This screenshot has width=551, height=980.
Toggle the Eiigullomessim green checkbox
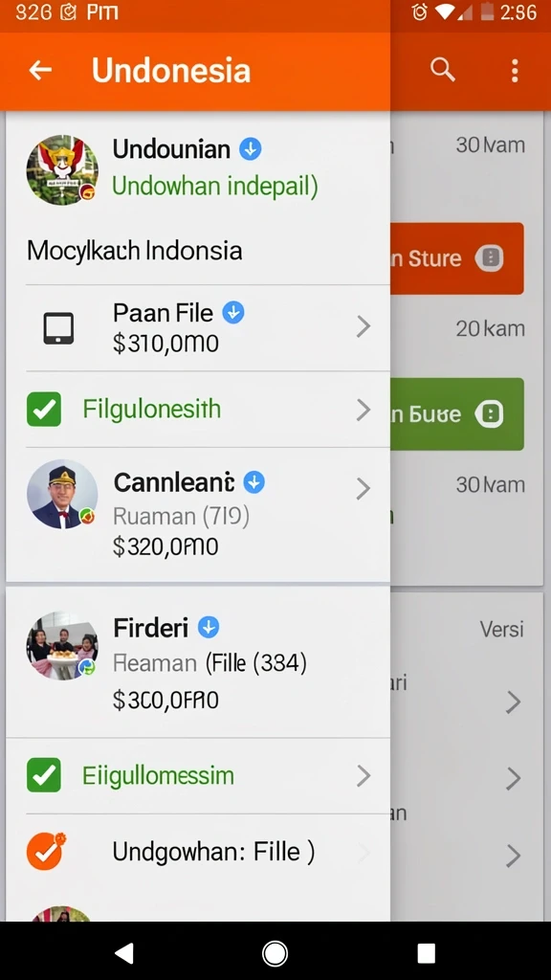point(44,775)
